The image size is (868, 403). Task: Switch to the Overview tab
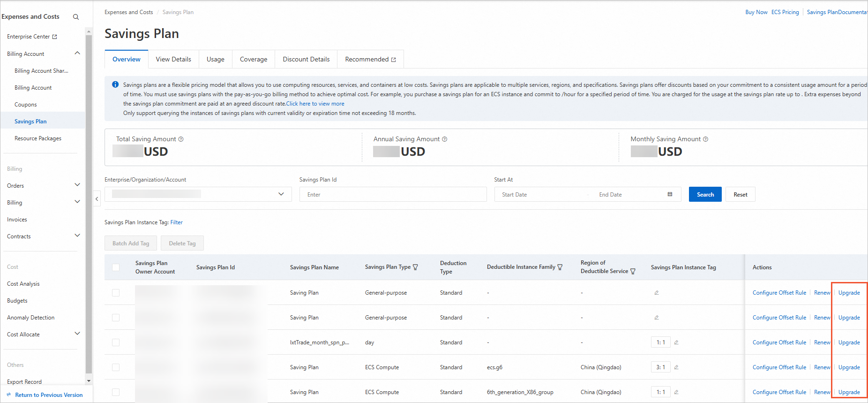click(127, 60)
